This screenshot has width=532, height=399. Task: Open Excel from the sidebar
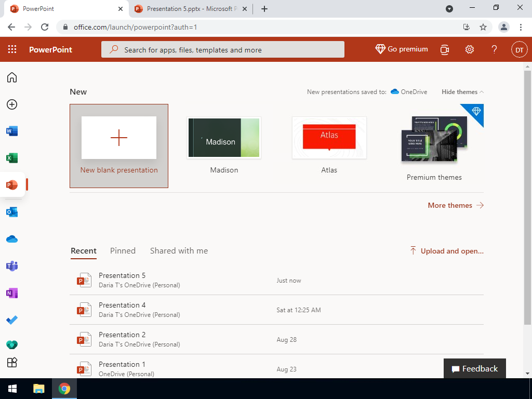coord(12,158)
